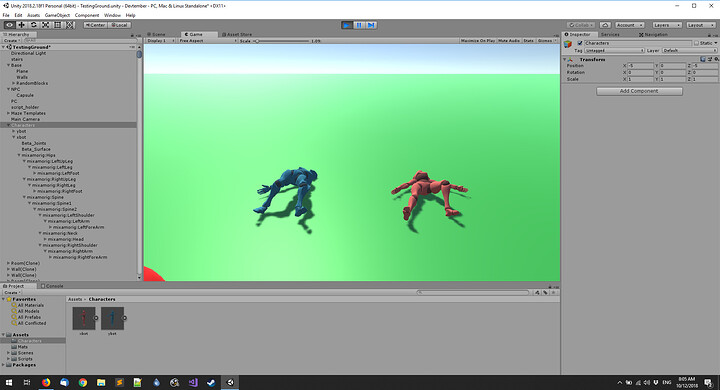Switch to the Navigation tab
The image size is (720, 390).
tap(653, 34)
